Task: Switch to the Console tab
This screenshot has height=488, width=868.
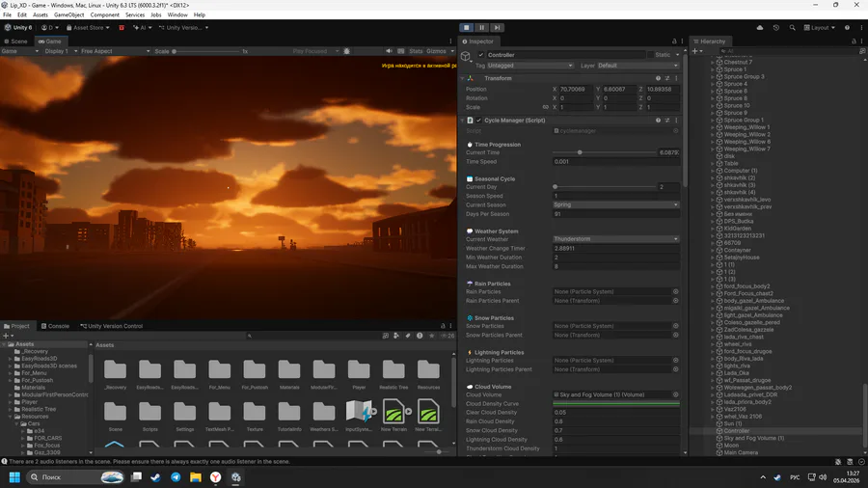Action: point(56,326)
